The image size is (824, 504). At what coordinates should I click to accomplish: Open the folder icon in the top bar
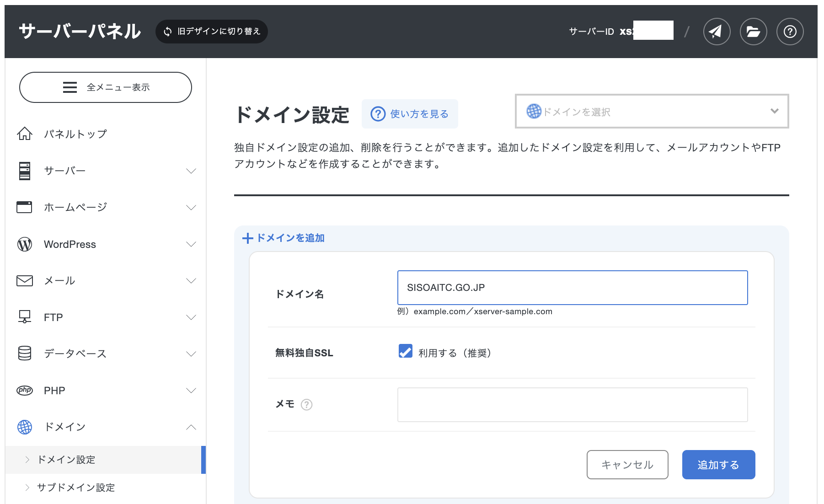point(753,32)
